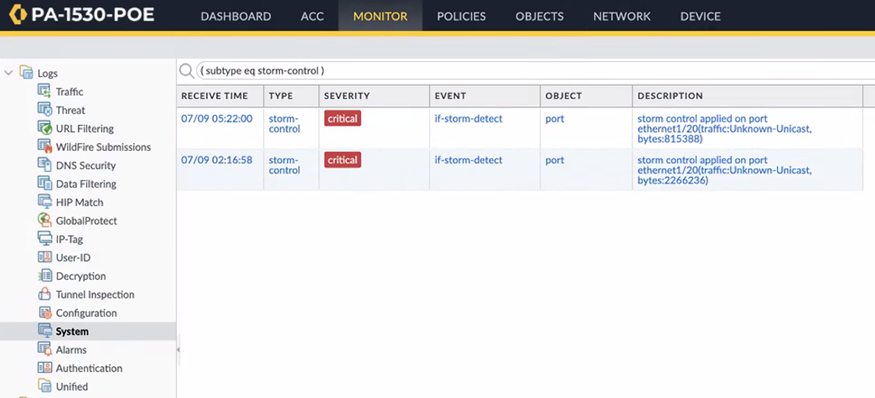Click the Unified log icon
The image size is (875, 398).
[45, 386]
